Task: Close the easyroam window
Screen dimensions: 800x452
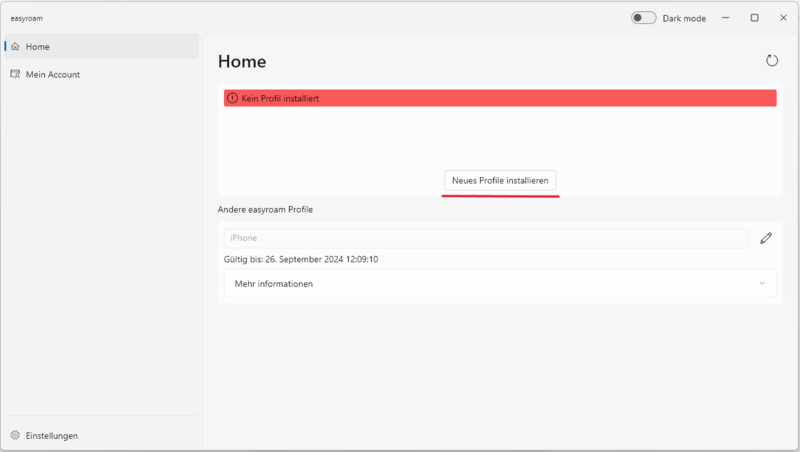Action: pyautogui.click(x=782, y=18)
